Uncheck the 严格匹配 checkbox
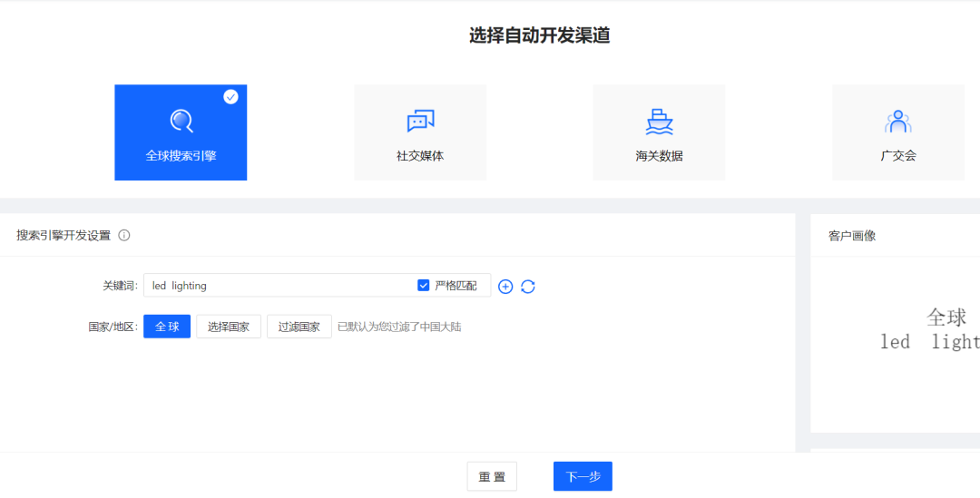The width and height of the screenshot is (980, 498). tap(423, 286)
